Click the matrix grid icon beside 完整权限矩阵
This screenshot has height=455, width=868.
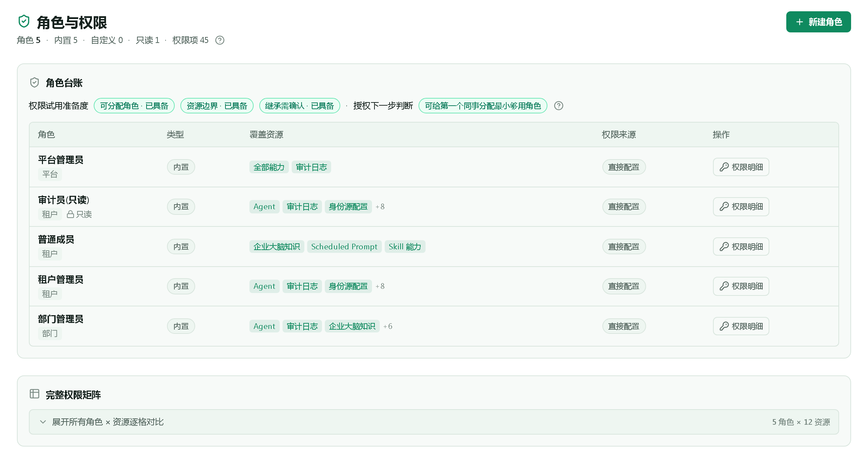click(35, 394)
